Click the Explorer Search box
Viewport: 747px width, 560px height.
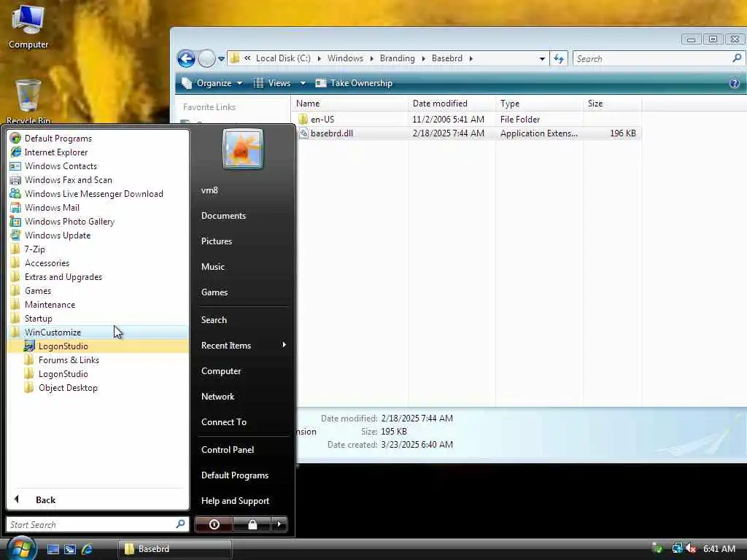[658, 58]
